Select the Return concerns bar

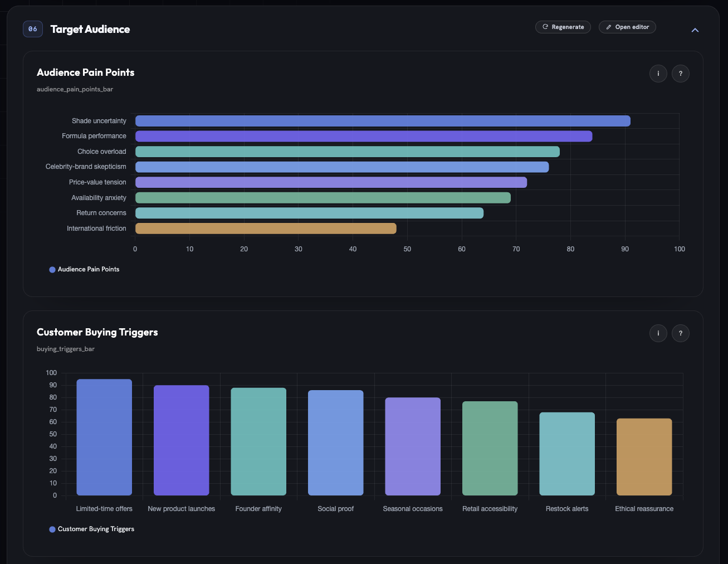[309, 213]
